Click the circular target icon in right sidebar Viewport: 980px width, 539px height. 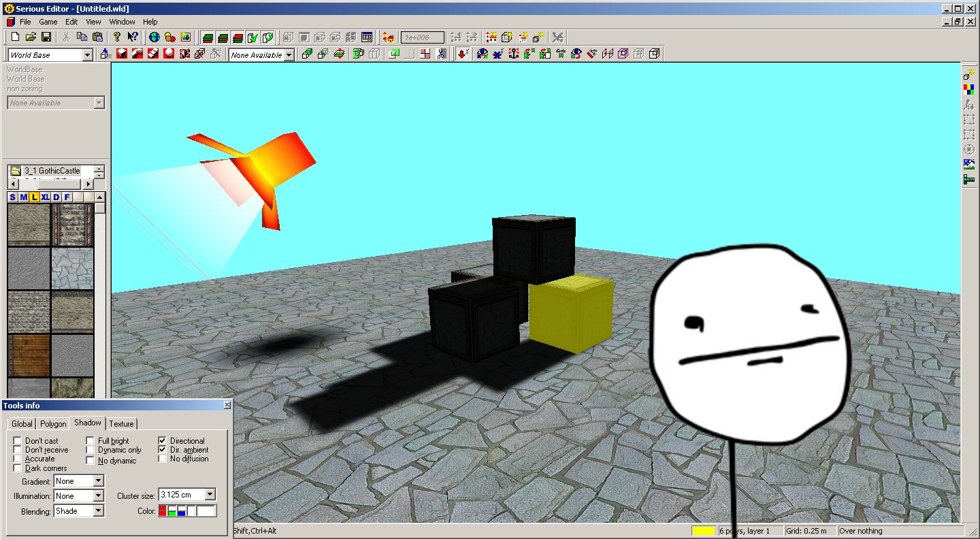(x=969, y=149)
